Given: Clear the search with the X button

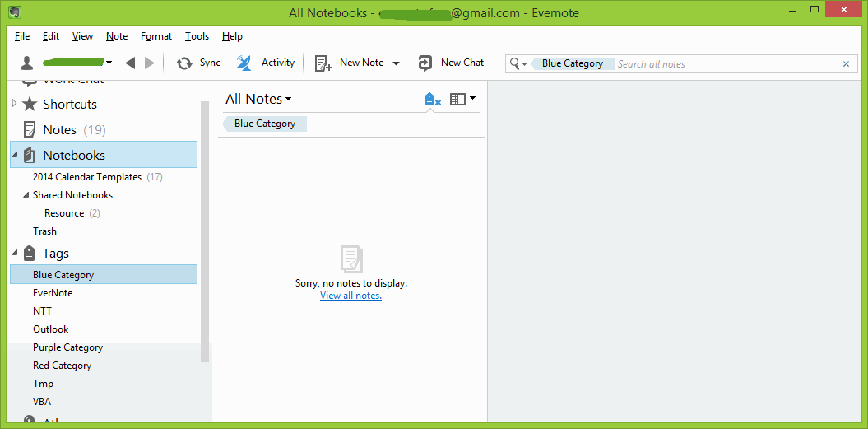Looking at the screenshot, I should point(846,63).
